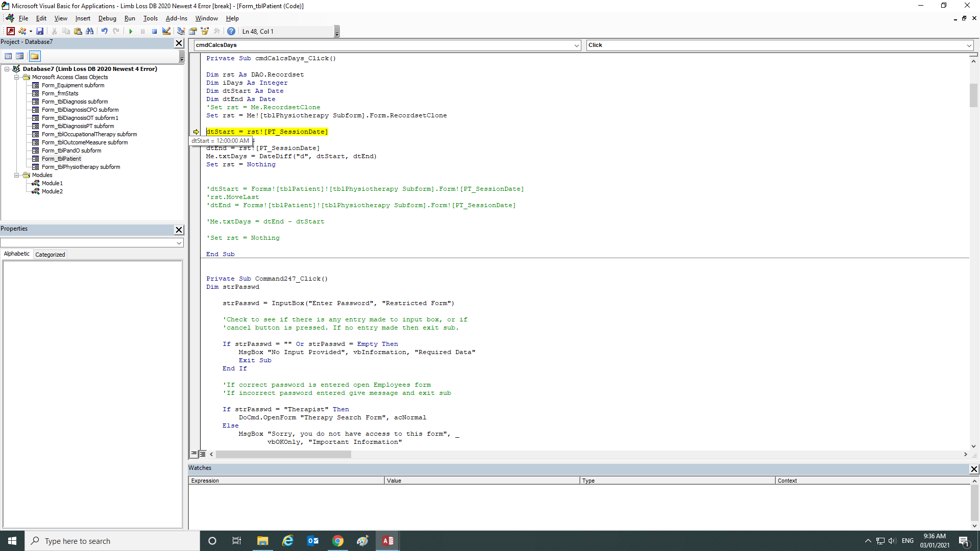
Task: Toggle Full Module View button
Action: point(202,454)
